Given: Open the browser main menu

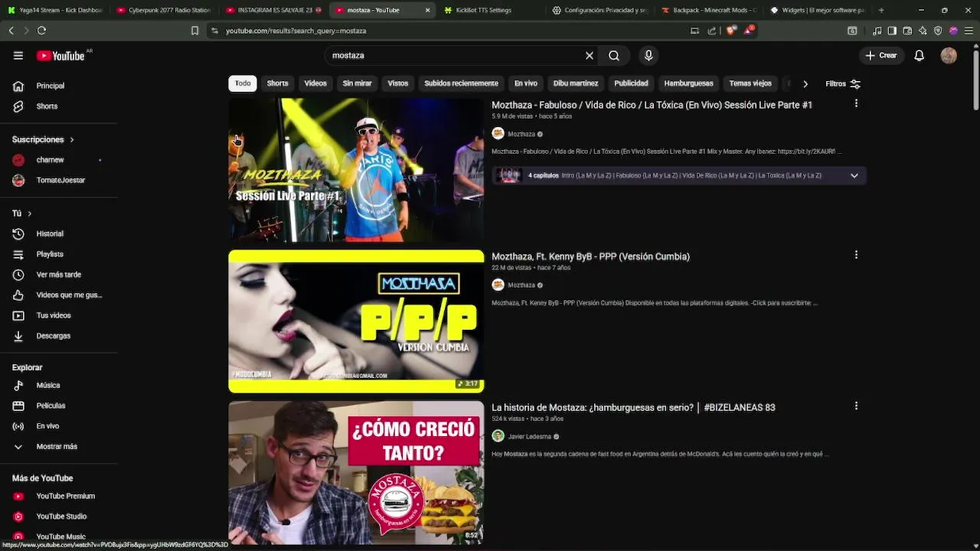Looking at the screenshot, I should (x=969, y=31).
